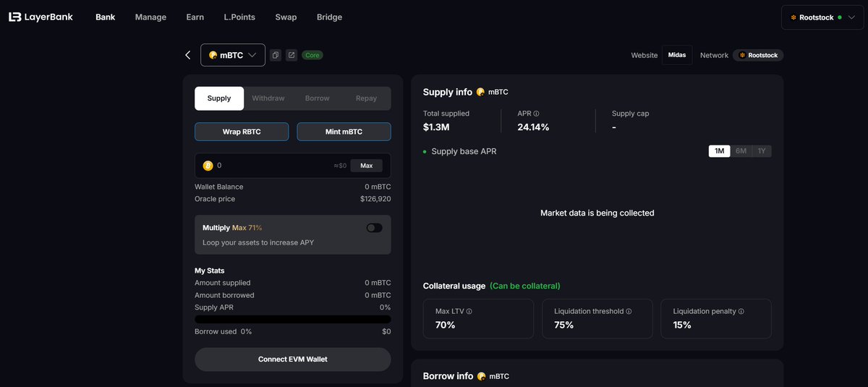Click the Amount supplied row label
Viewport: 868px width, 387px height.
223,283
